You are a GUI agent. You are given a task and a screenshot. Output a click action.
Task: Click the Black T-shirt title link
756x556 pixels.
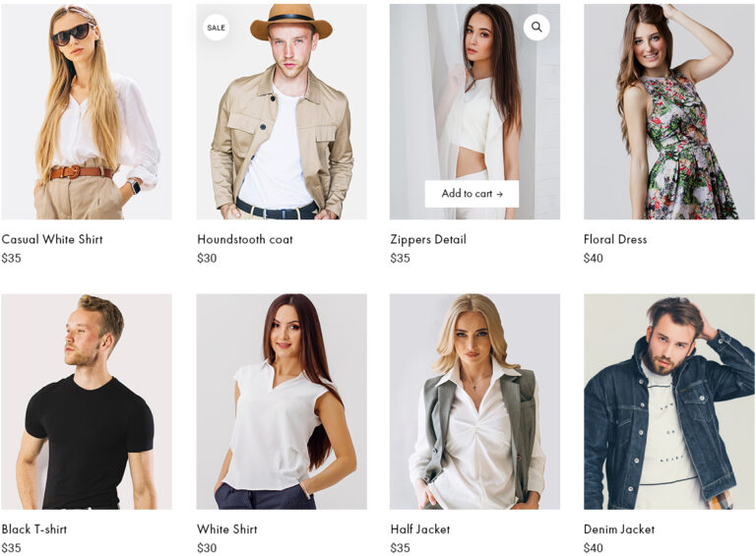[34, 529]
